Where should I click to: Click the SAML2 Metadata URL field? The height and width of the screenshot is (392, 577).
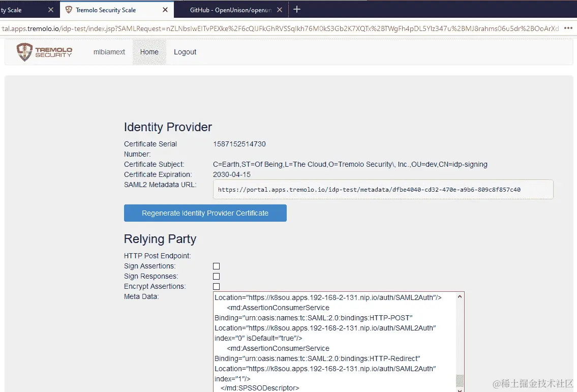pyautogui.click(x=383, y=190)
